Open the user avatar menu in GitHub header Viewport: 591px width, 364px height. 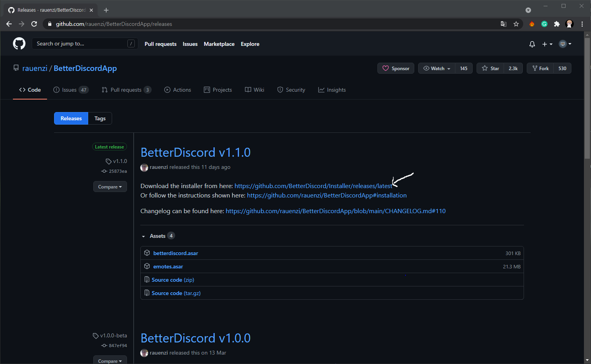(x=565, y=44)
